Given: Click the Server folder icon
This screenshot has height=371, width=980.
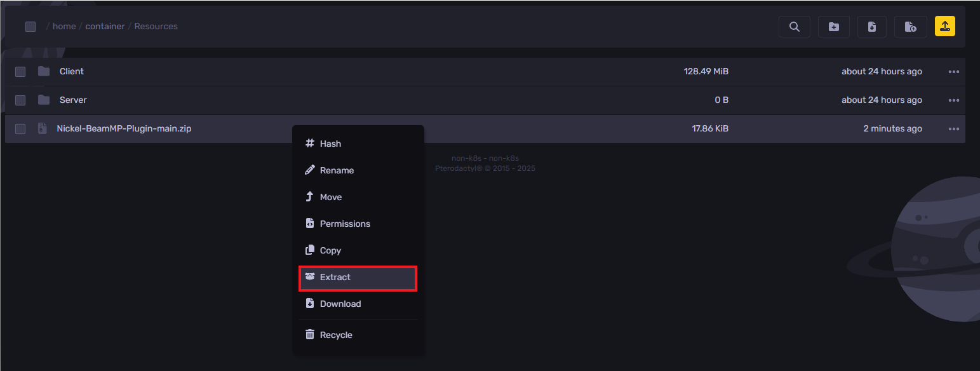Looking at the screenshot, I should coord(44,100).
